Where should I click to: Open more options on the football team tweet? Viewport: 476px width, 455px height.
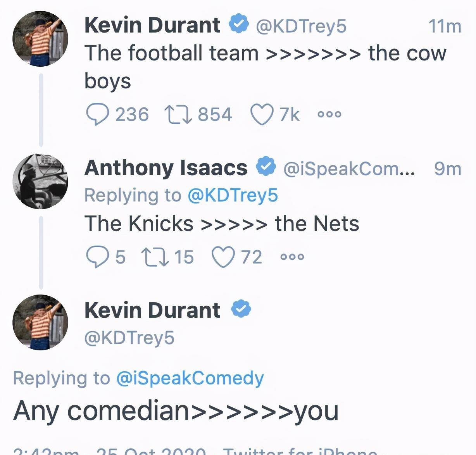tap(329, 114)
